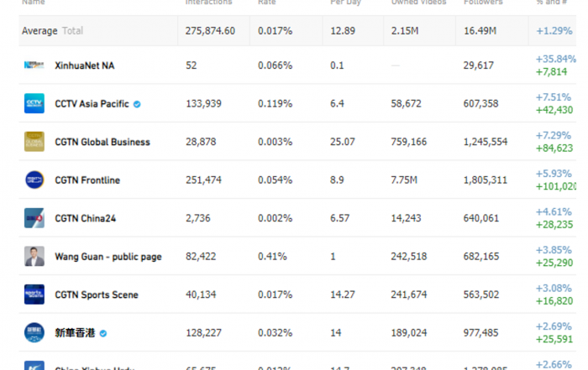
Task: Click the CGTN Sports Scene logo
Action: point(34,294)
